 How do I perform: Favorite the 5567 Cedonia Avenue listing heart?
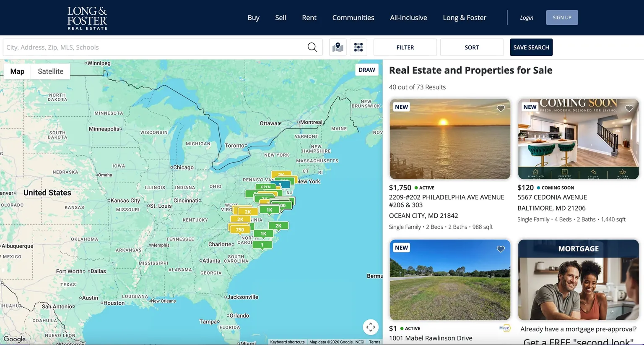(629, 108)
